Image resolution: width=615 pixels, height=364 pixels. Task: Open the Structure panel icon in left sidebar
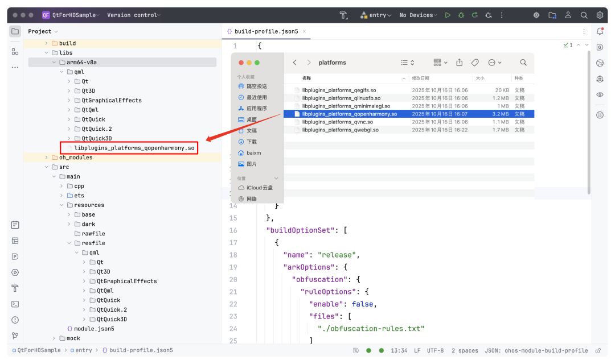(15, 52)
